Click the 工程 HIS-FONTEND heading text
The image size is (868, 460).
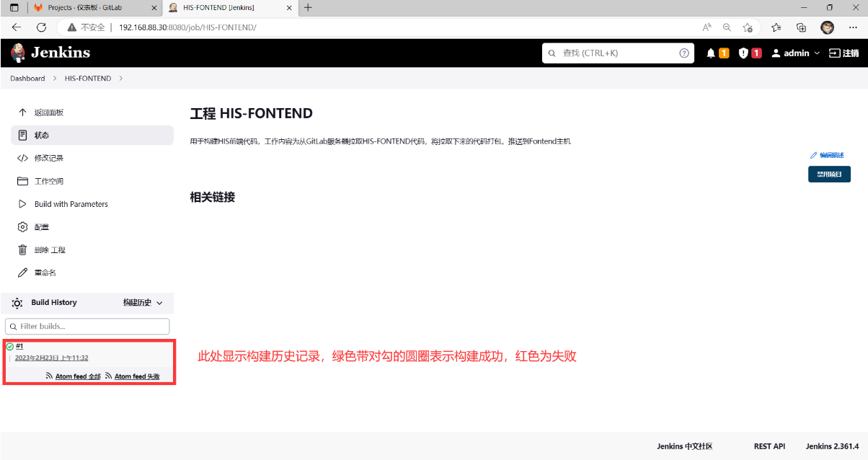(x=251, y=114)
